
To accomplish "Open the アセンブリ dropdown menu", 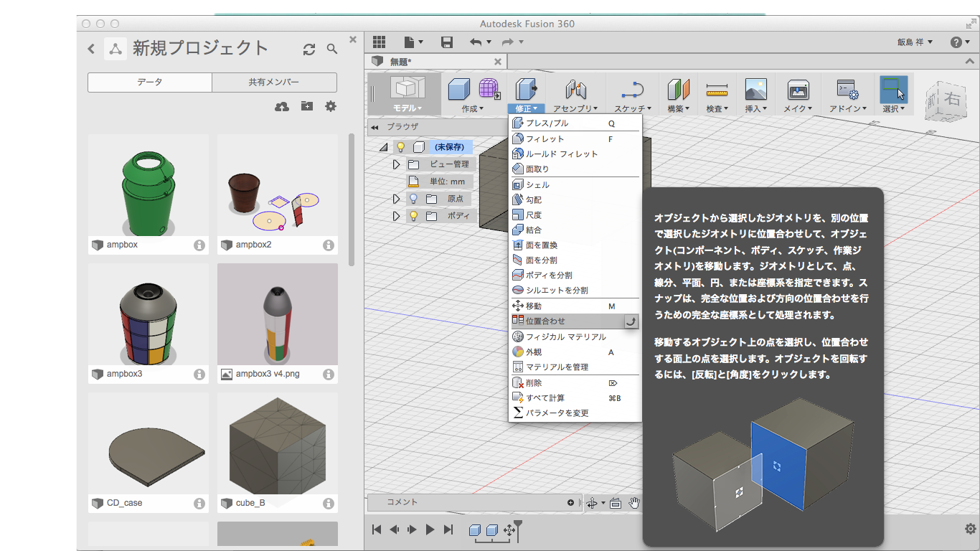I will point(575,109).
